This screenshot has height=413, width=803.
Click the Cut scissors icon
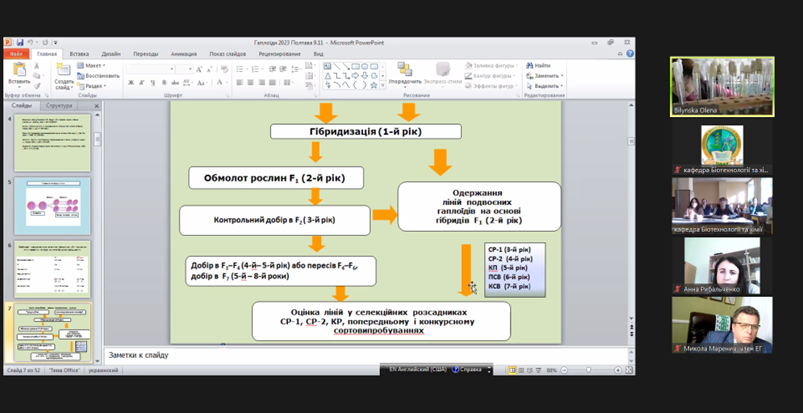36,66
